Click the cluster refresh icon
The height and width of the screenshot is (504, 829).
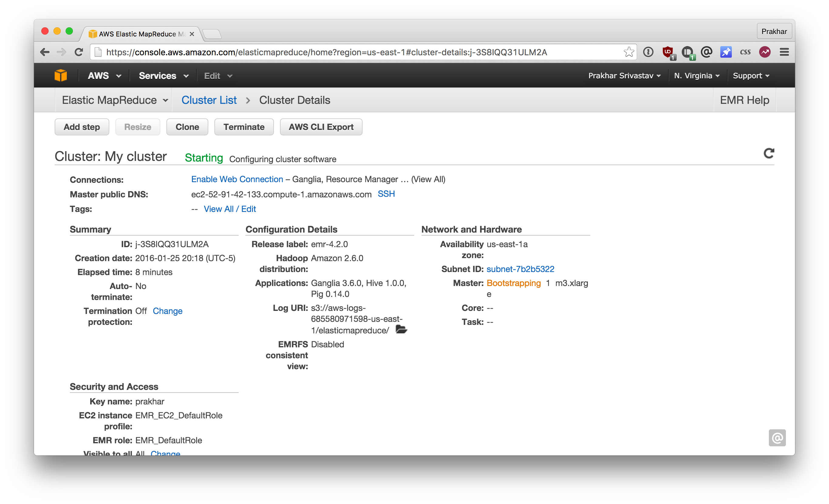(x=769, y=153)
